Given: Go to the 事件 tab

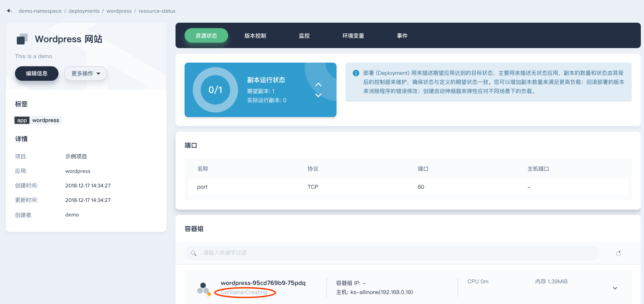Looking at the screenshot, I should pyautogui.click(x=402, y=36).
